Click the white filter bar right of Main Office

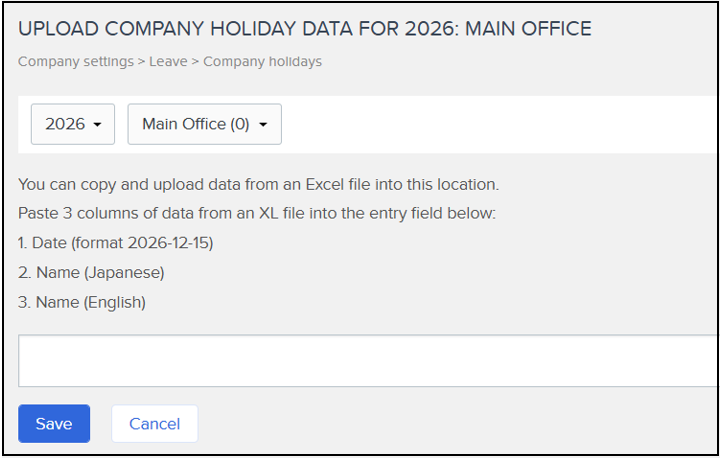click(x=498, y=124)
